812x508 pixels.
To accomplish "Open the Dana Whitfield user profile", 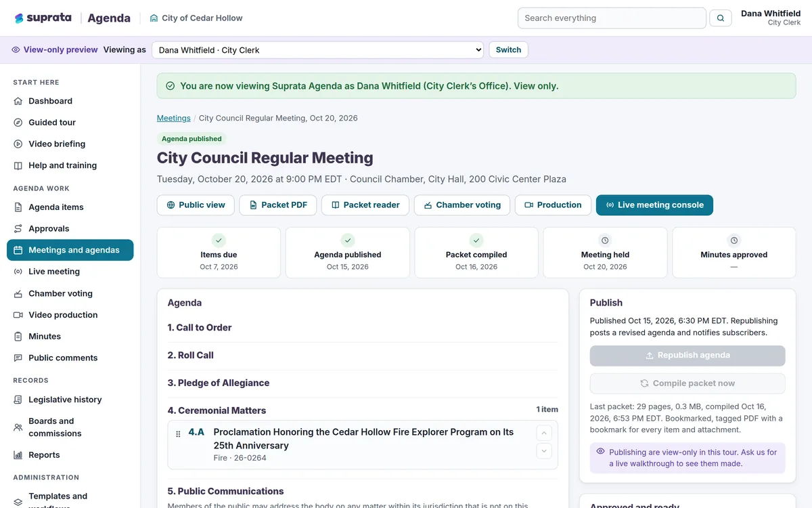I will tap(771, 18).
